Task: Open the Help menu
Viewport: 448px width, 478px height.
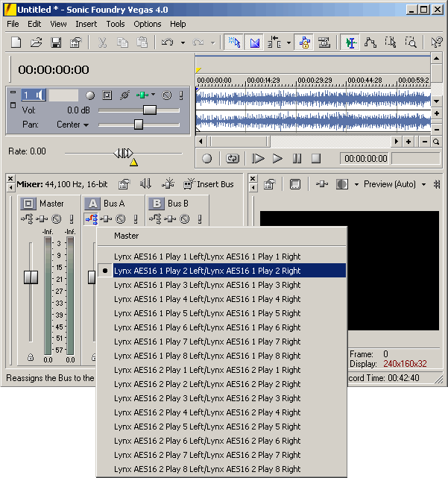Action: (178, 24)
